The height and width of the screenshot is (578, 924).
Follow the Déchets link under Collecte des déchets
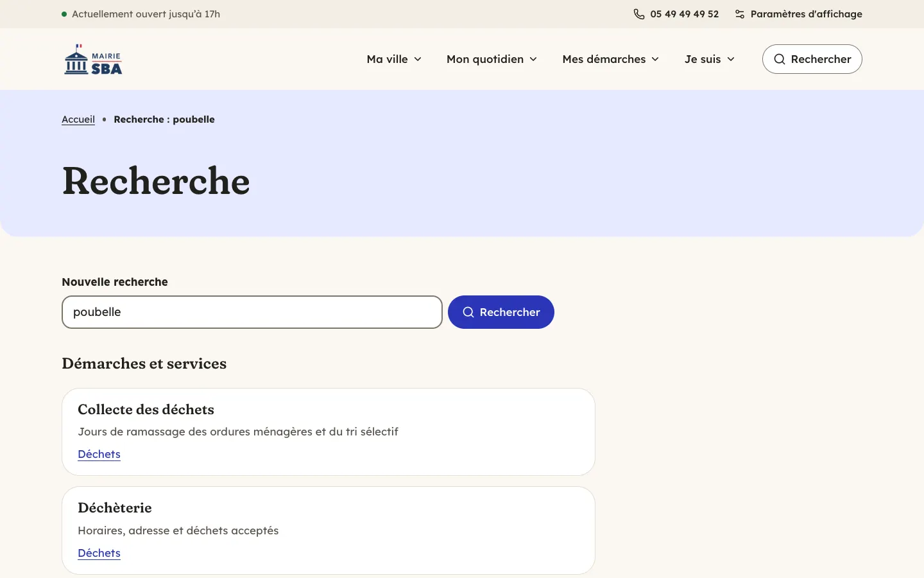(99, 454)
